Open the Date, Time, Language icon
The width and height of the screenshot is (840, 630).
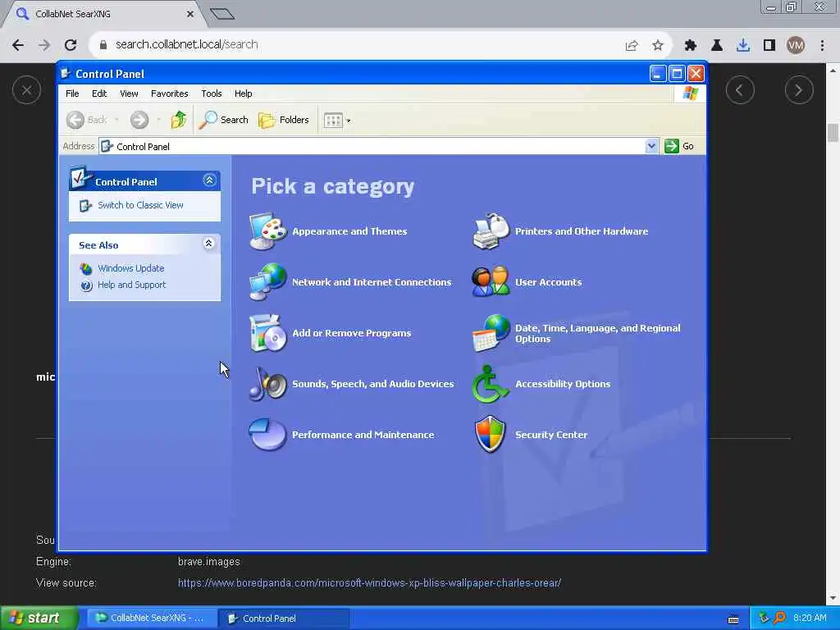pos(491,333)
